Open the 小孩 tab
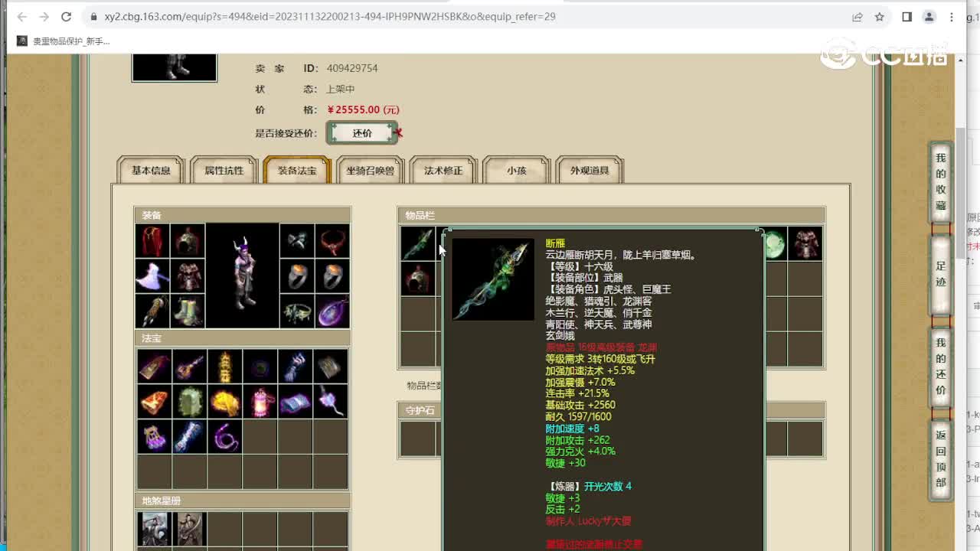This screenshot has height=551, width=980. (517, 170)
